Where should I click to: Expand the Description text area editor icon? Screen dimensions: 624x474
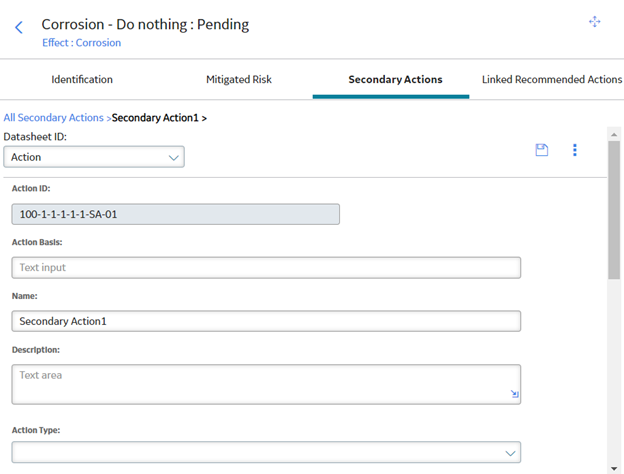pos(515,394)
